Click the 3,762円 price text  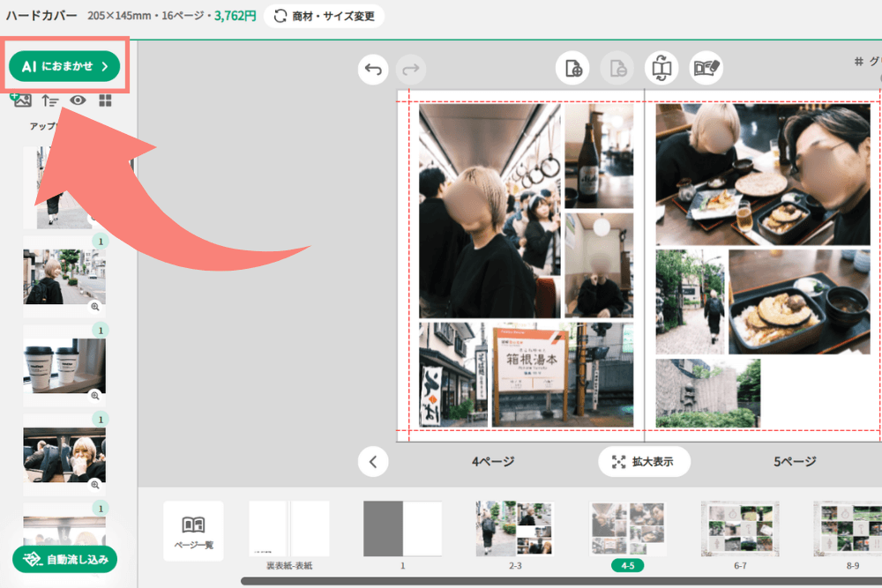coord(235,16)
